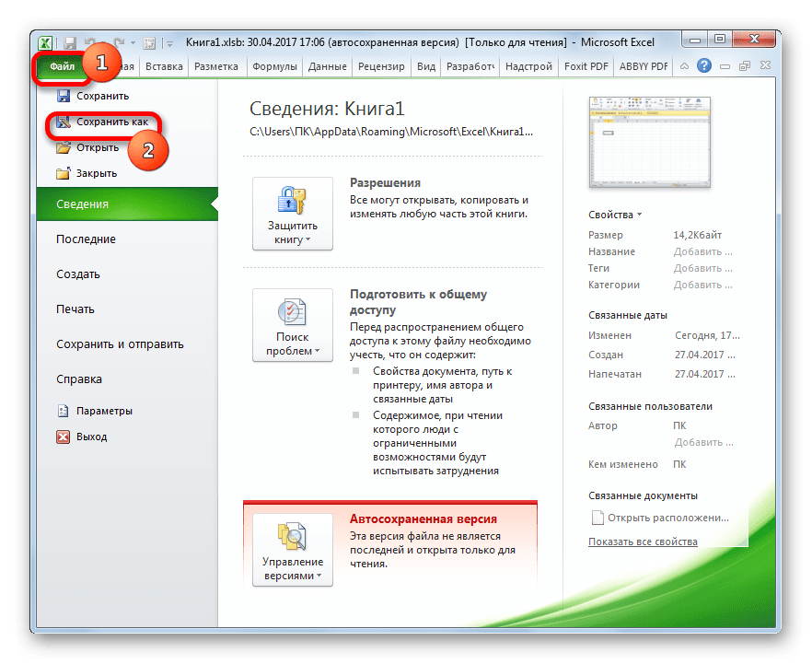Click Выход to exit Excel
Screen dimensions: 812x664
click(82, 437)
